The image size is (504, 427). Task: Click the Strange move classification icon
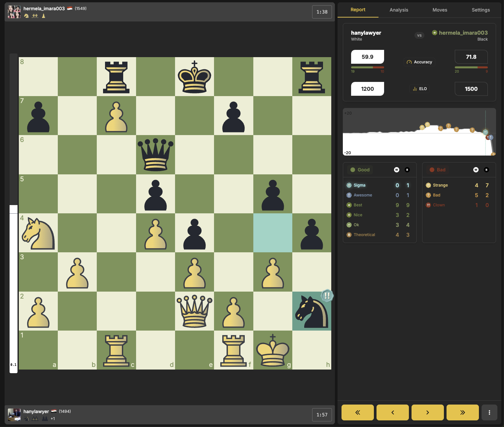pos(428,185)
